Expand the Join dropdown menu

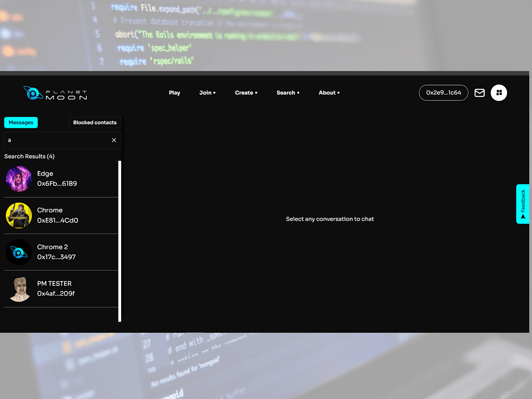click(x=207, y=93)
